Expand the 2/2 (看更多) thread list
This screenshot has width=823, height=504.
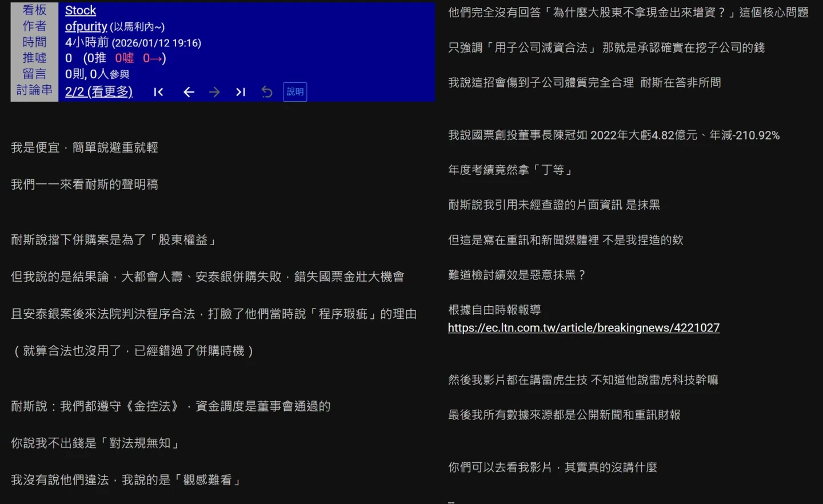pos(99,91)
